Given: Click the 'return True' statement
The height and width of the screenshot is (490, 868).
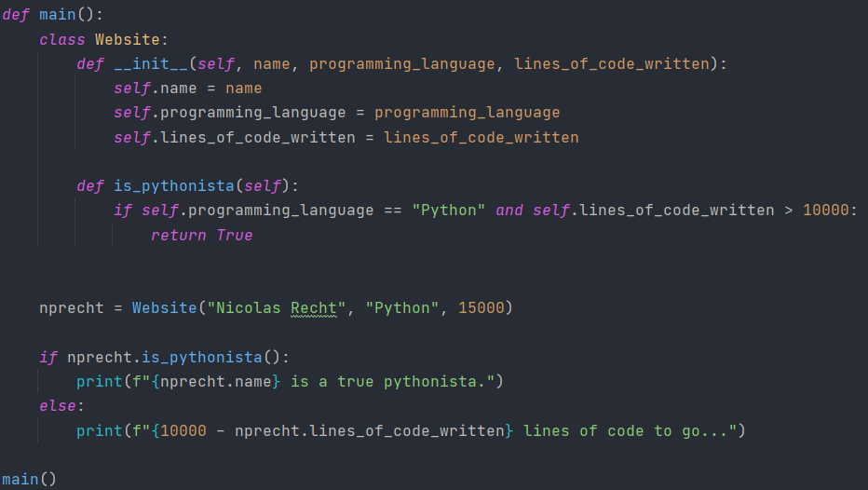Looking at the screenshot, I should pyautogui.click(x=201, y=236).
